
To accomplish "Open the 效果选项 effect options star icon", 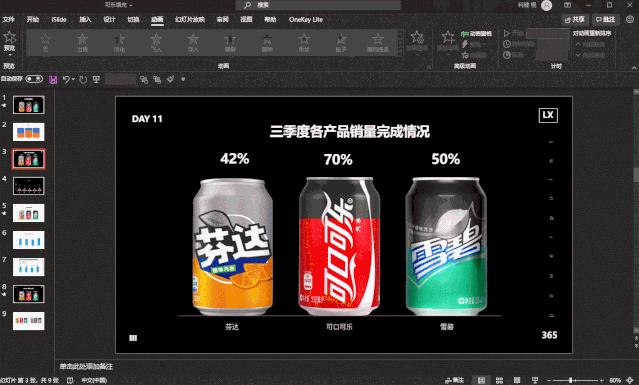I will click(x=417, y=37).
